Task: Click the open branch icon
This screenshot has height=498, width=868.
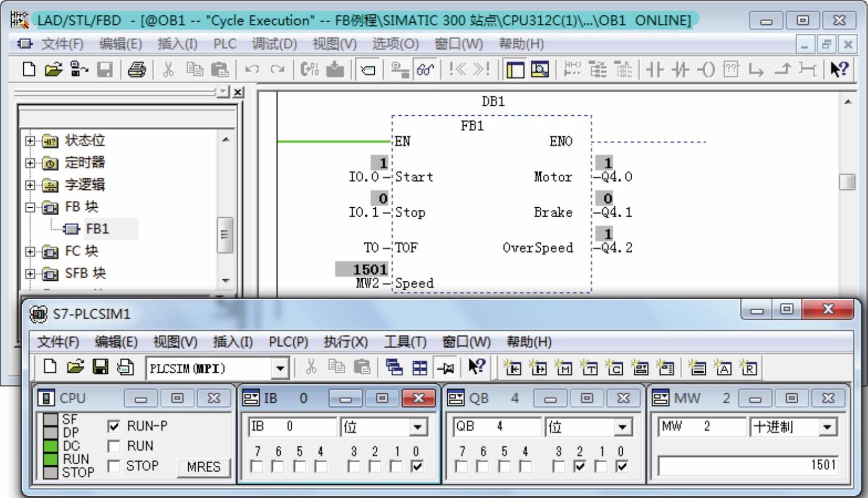Action: click(756, 69)
